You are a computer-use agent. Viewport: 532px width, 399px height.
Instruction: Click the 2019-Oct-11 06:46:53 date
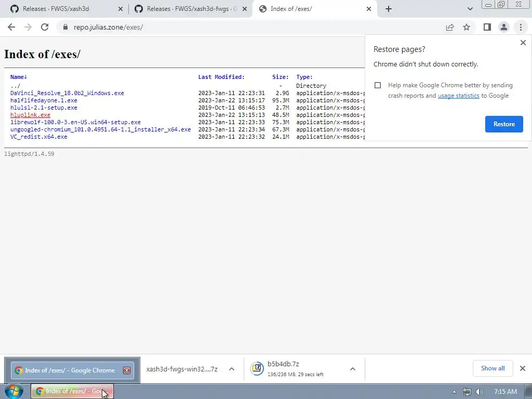coord(231,108)
